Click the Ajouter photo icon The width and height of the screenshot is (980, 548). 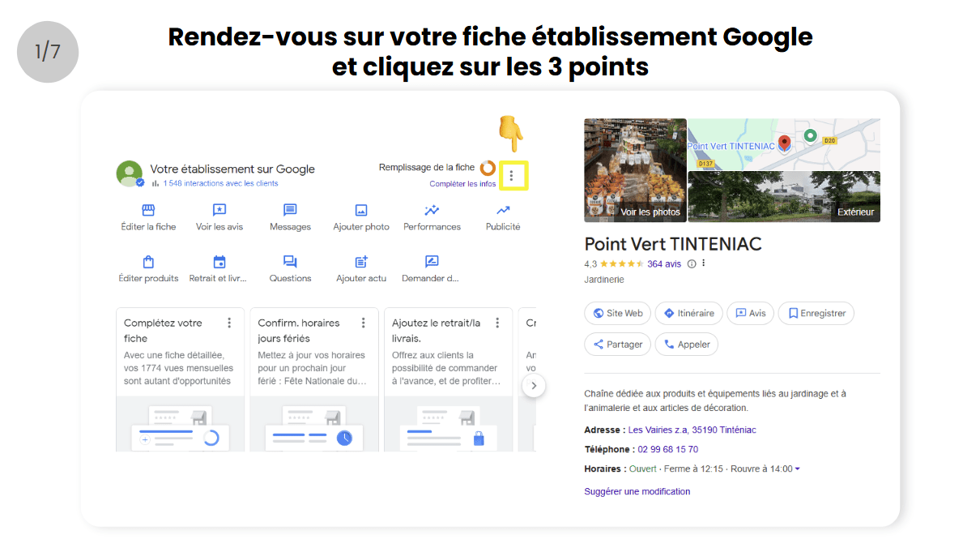pos(361,211)
